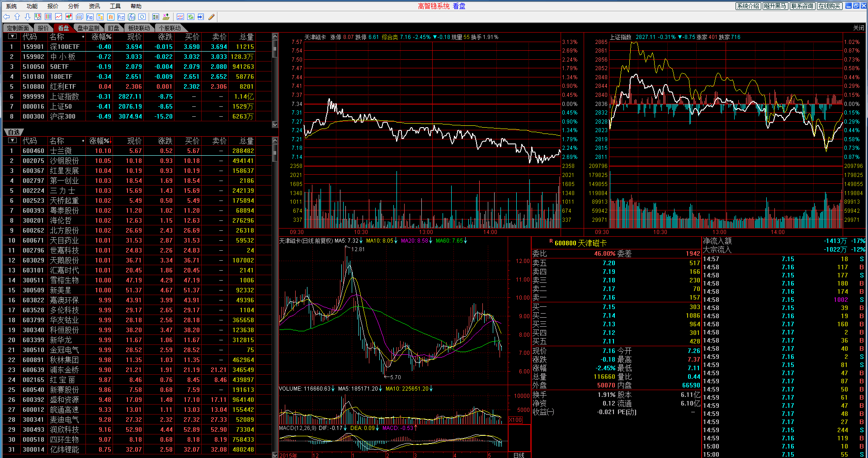This screenshot has height=458, width=868.
Task: Click 自选 table scrollbar bottom down arrow
Action: coord(275,455)
